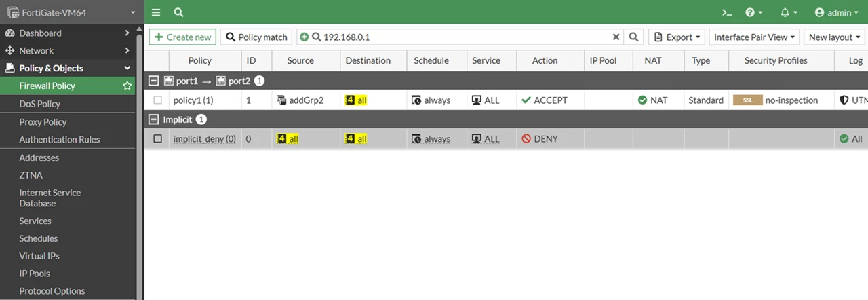Open IP Pools page
Viewport: 868px width, 300px height.
tap(35, 274)
